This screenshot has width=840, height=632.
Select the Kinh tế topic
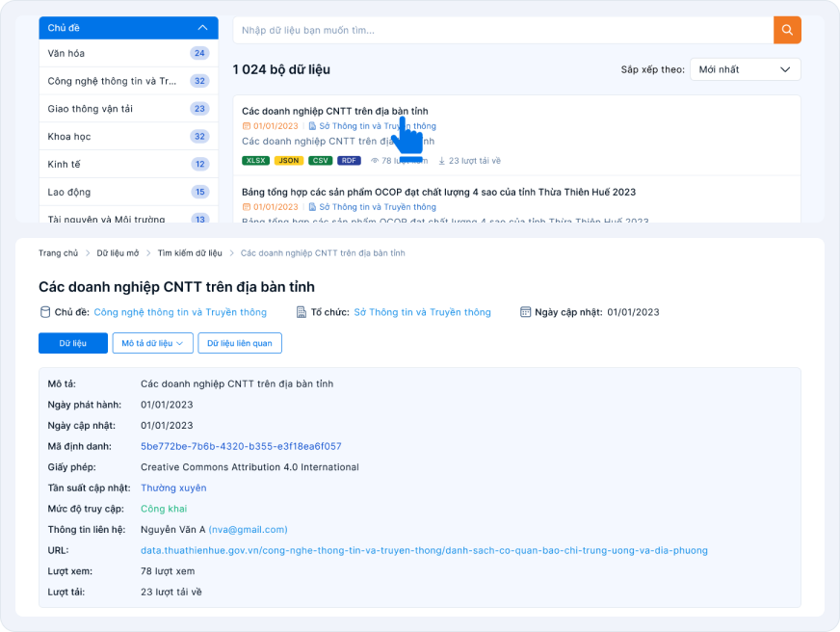click(128, 165)
